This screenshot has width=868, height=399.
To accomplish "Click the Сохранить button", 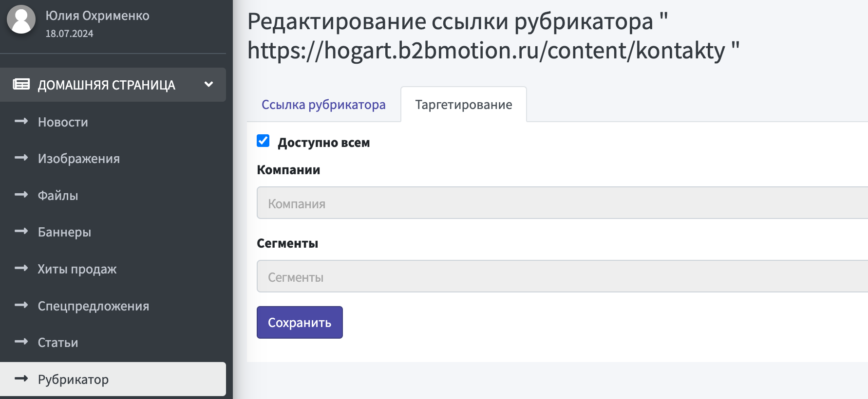I will point(300,322).
